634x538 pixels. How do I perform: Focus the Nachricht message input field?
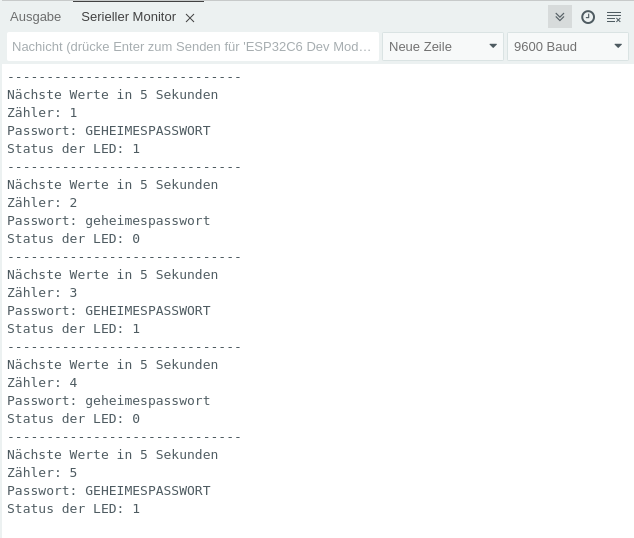point(192,47)
